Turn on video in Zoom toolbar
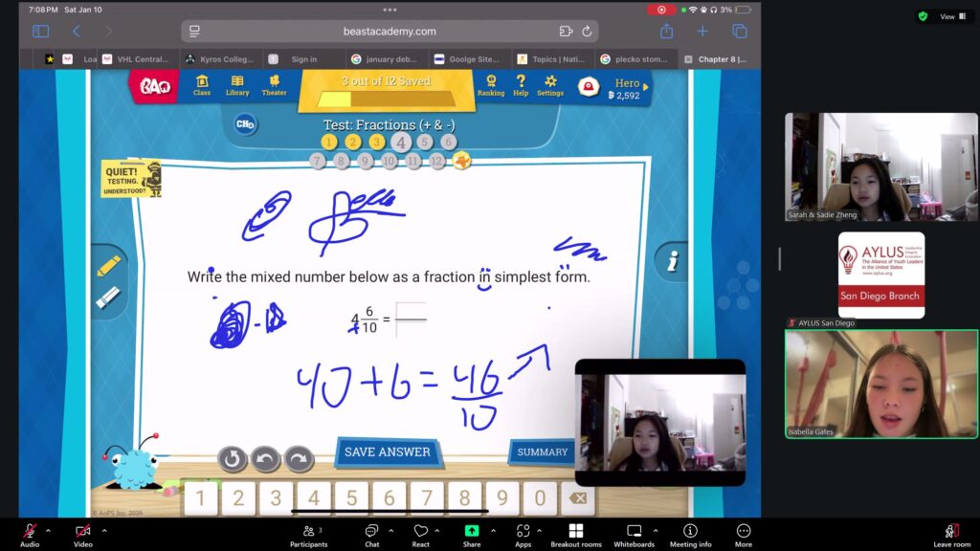This screenshot has height=551, width=980. click(83, 532)
